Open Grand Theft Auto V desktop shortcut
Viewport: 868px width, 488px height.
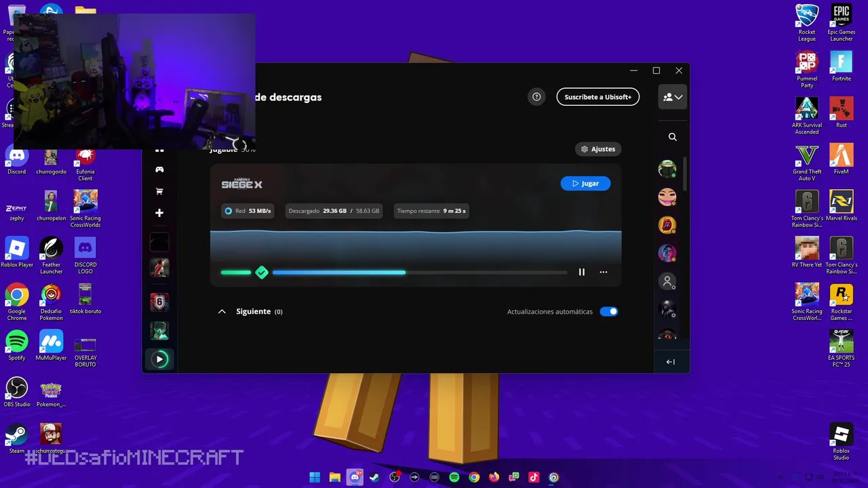[807, 163]
